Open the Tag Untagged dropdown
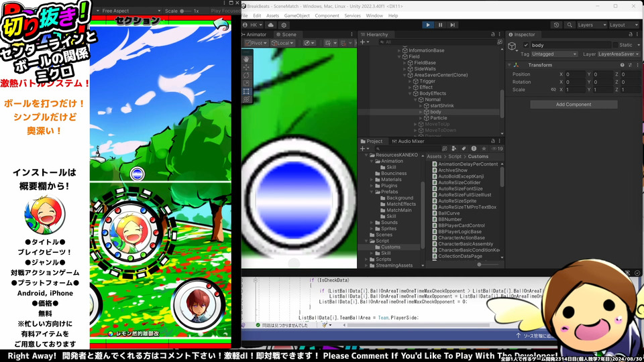 (554, 54)
